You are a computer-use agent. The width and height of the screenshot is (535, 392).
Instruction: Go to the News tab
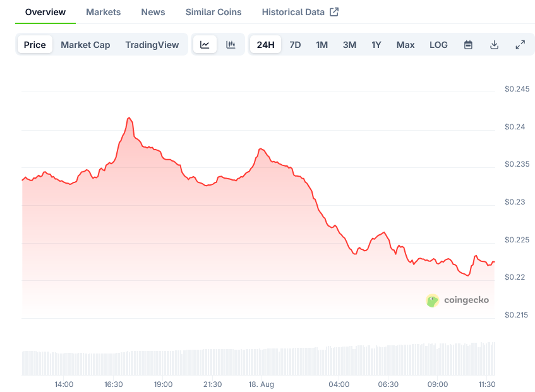click(x=153, y=12)
